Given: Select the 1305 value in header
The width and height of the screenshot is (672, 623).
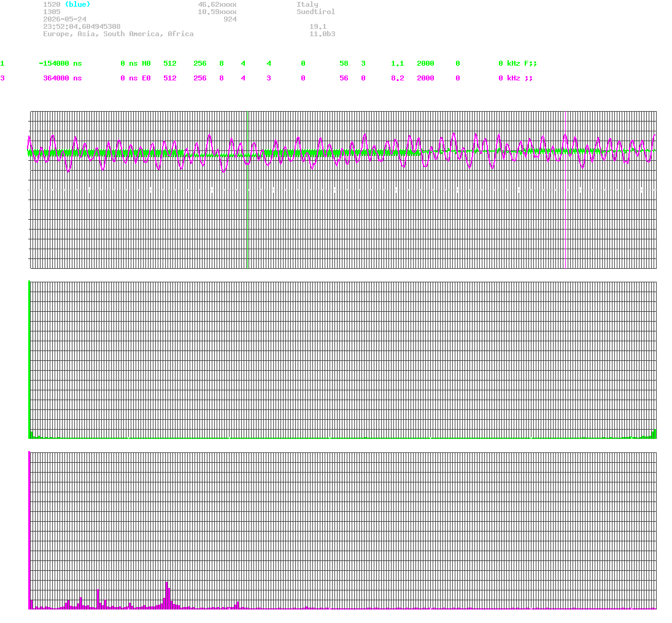Looking at the screenshot, I should (52, 12).
